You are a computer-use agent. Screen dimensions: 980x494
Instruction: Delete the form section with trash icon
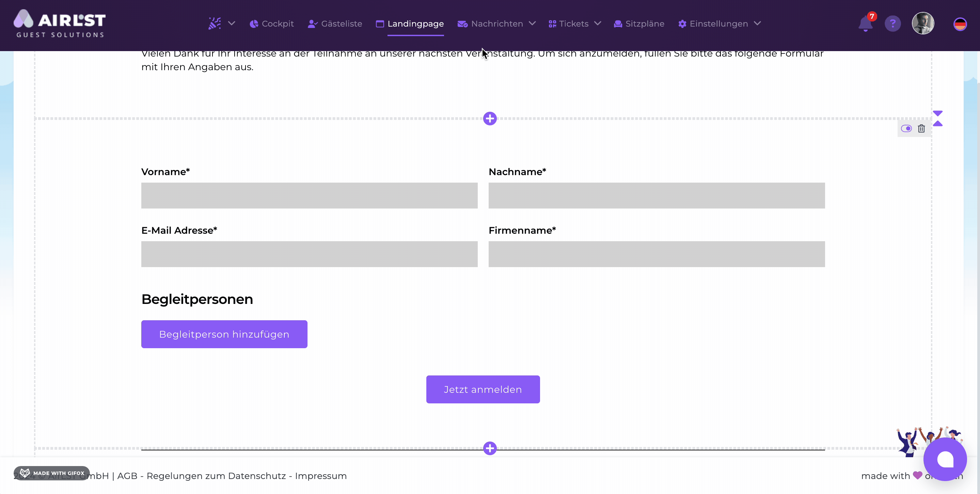pos(921,129)
